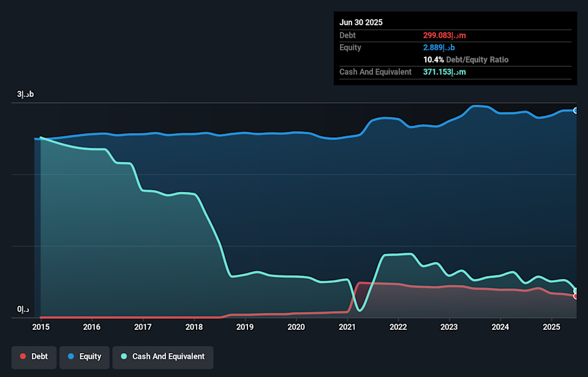Click the Debt row label in tooltip
This screenshot has height=377, width=588.
tap(349, 36)
